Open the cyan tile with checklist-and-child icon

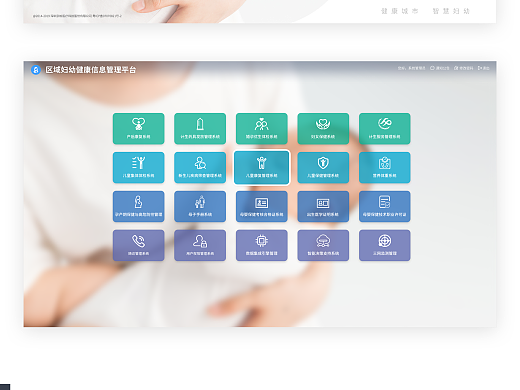(x=138, y=168)
